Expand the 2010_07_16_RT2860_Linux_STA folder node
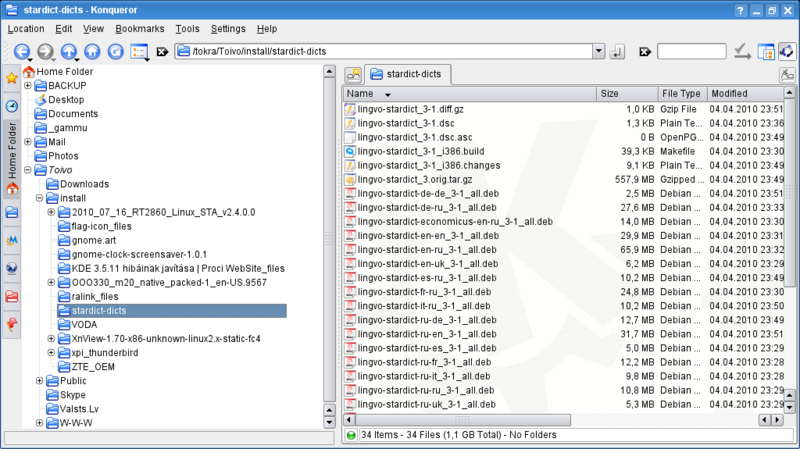The width and height of the screenshot is (800, 449). tap(51, 212)
